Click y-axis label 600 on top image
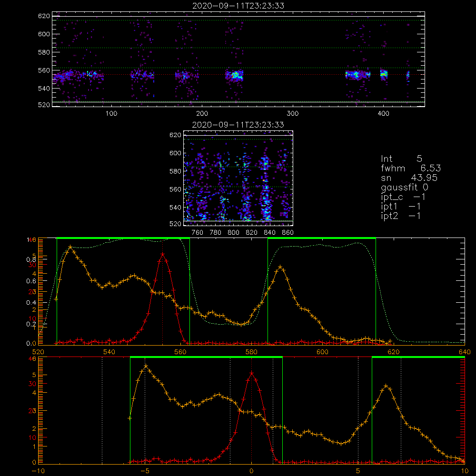Screen dimensions: 476x476 [44, 34]
